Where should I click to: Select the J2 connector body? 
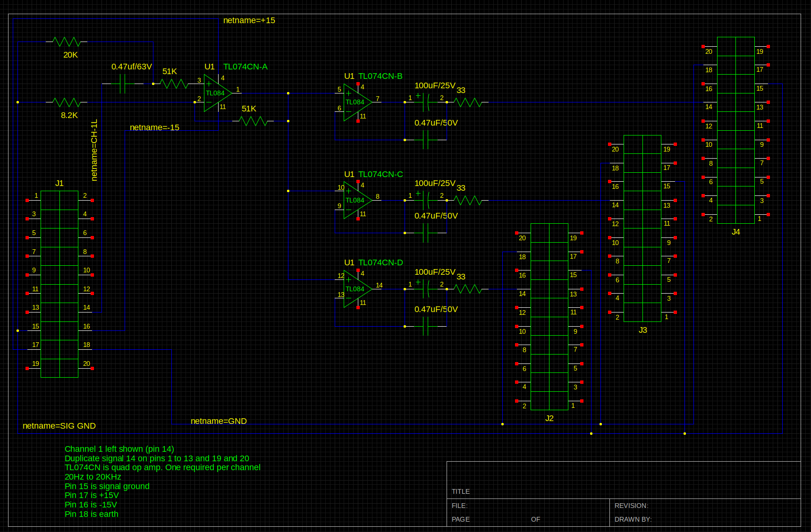point(549,317)
